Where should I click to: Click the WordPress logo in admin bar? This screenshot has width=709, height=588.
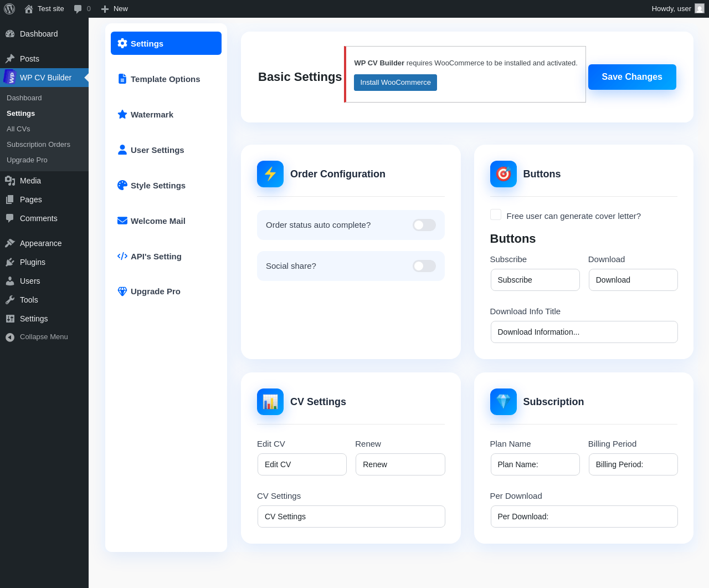point(9,9)
